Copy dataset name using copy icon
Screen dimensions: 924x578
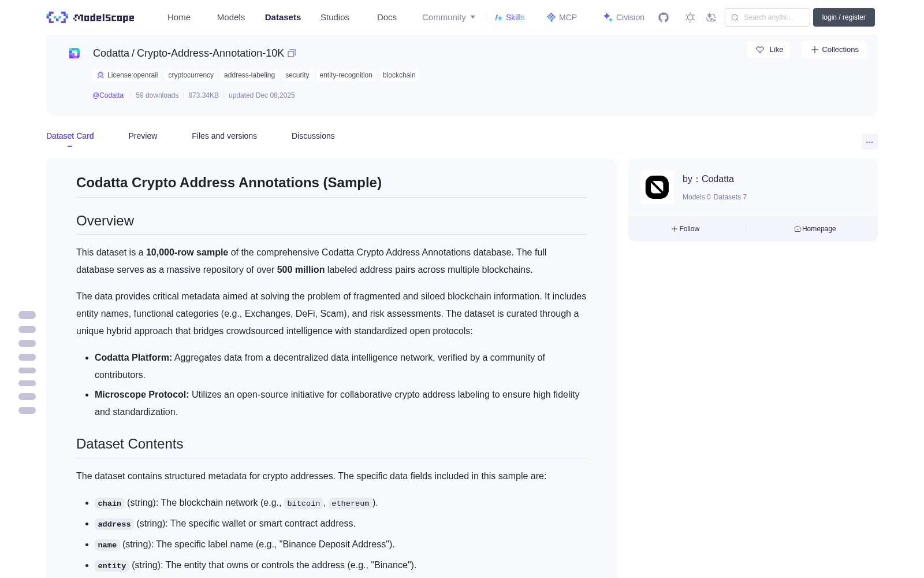292,53
